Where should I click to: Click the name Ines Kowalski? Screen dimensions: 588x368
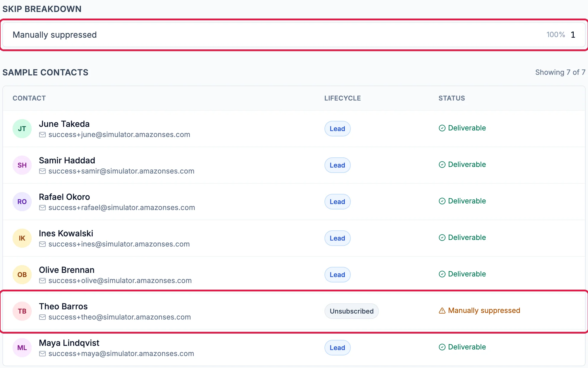(x=66, y=233)
